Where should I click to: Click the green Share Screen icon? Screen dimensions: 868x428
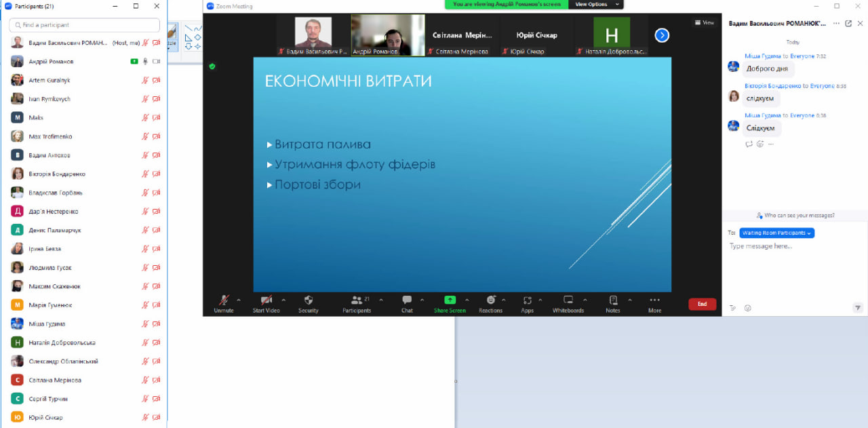[x=450, y=300]
